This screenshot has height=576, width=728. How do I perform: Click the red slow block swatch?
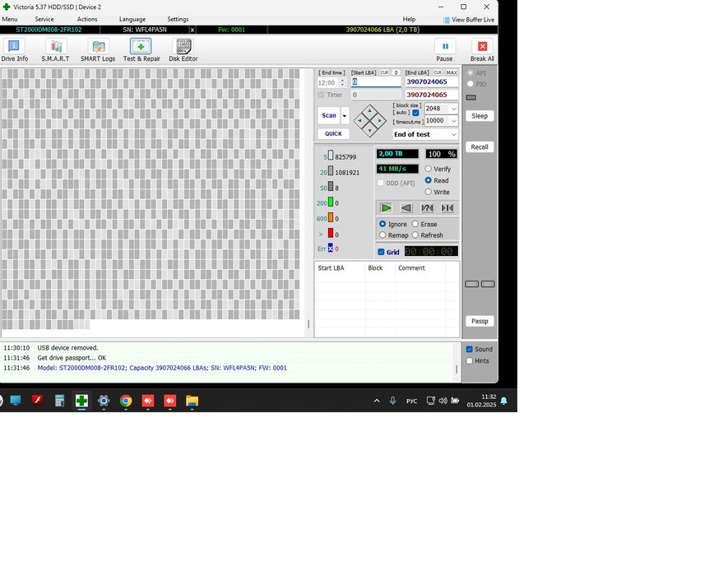tap(331, 233)
